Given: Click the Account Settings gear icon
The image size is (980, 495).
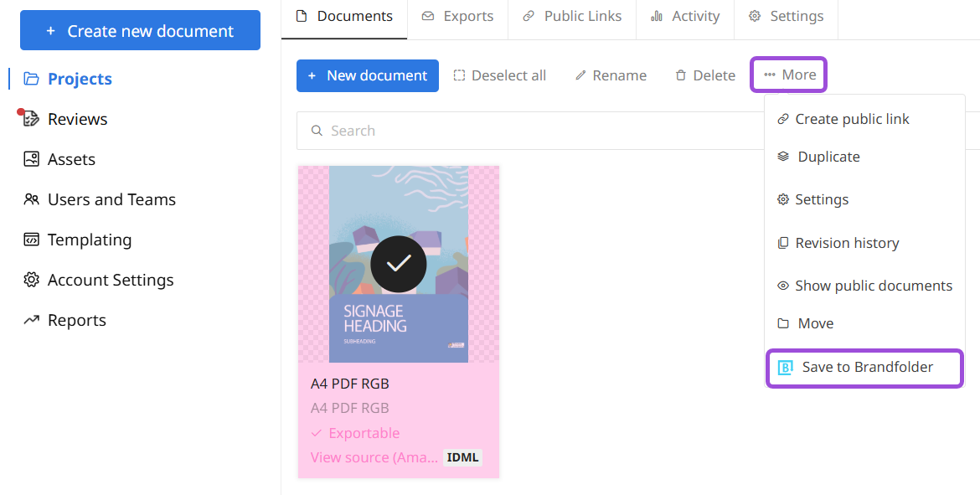Looking at the screenshot, I should (31, 280).
